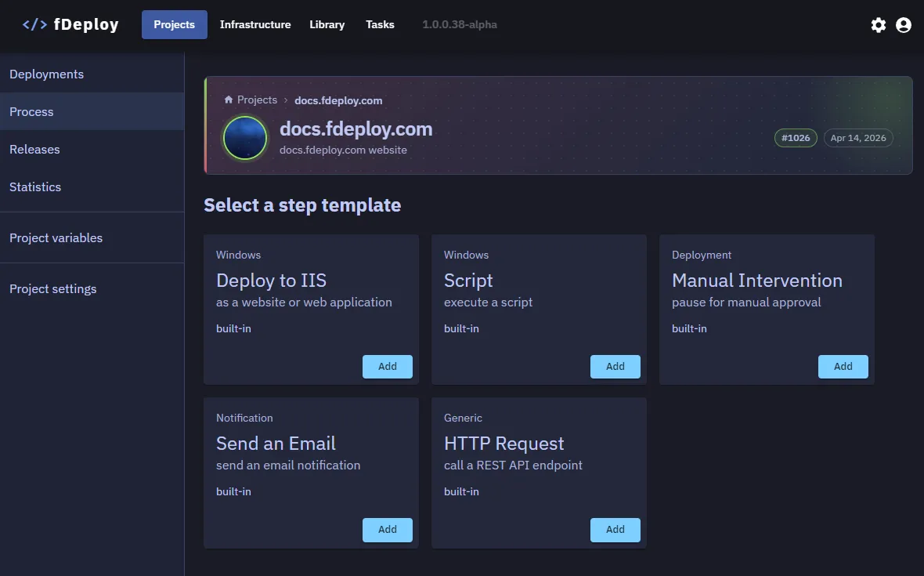Open the Infrastructure top tab

click(255, 25)
